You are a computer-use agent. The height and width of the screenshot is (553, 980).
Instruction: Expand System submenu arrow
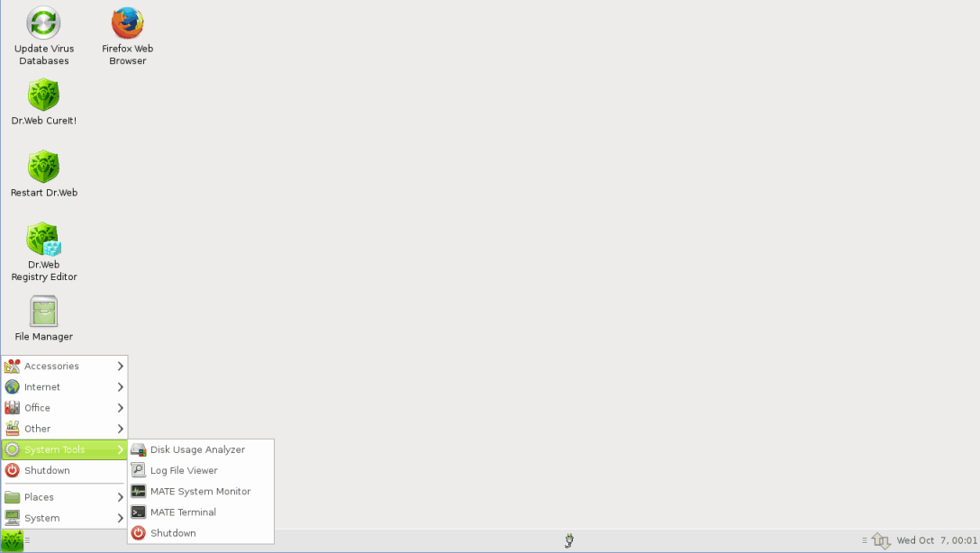120,518
